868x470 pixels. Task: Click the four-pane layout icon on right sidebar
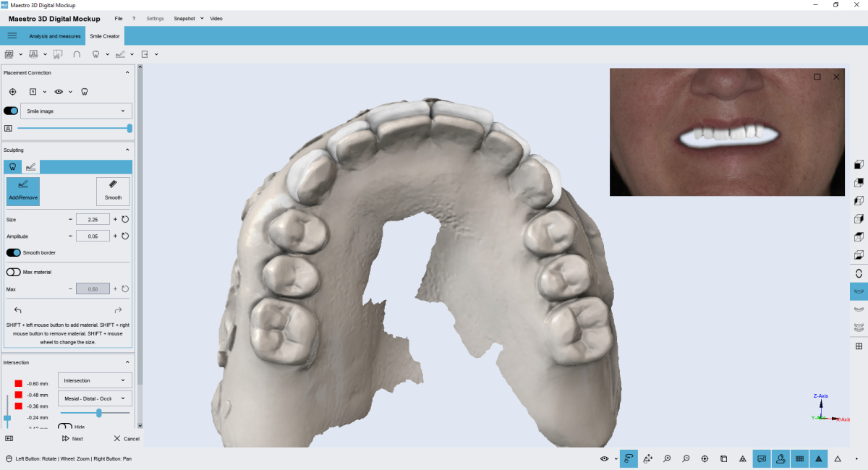point(859,346)
